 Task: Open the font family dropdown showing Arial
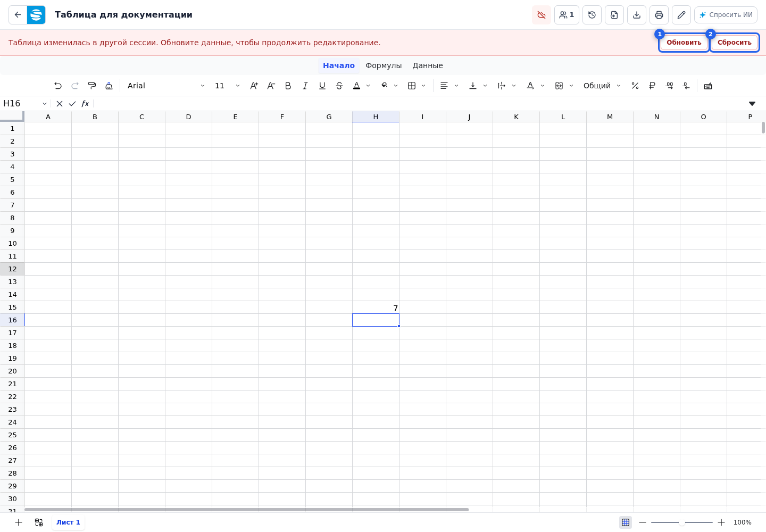pyautogui.click(x=166, y=86)
